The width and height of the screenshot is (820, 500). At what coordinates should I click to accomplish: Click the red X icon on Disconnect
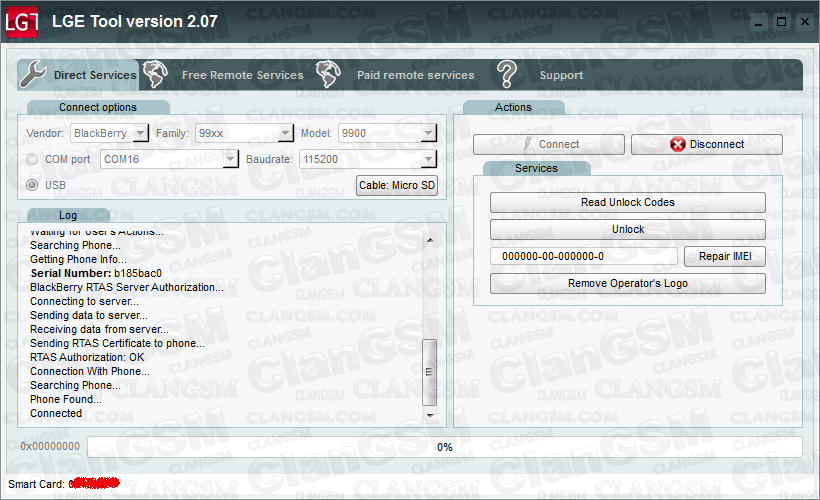(678, 144)
